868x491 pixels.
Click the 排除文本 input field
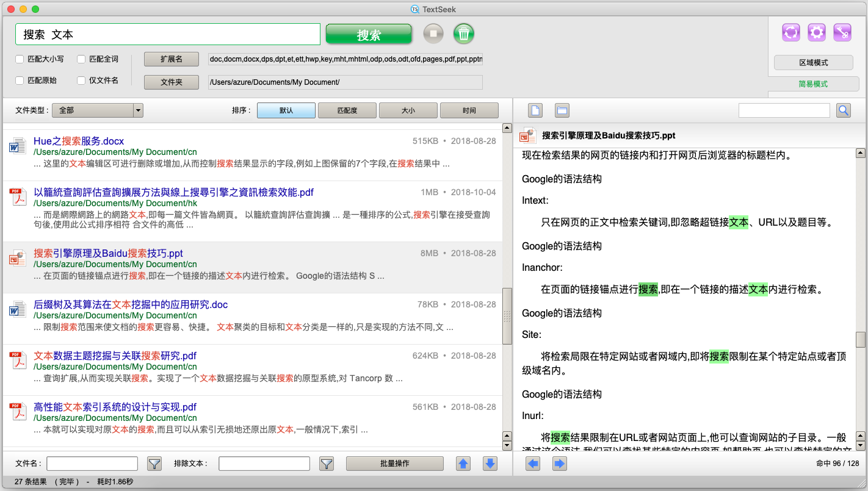point(264,464)
